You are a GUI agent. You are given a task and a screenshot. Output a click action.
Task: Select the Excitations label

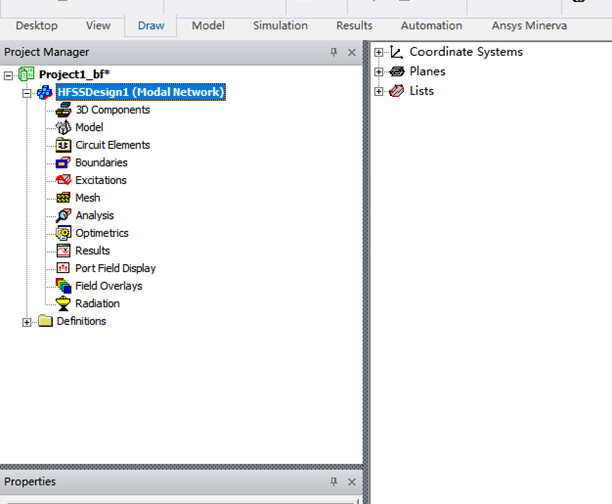click(101, 180)
